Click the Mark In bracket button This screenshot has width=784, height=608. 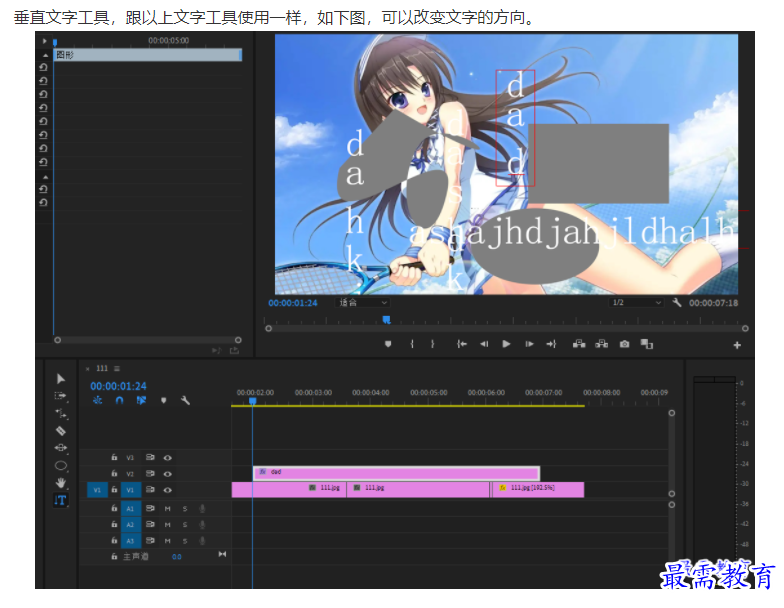click(x=412, y=344)
